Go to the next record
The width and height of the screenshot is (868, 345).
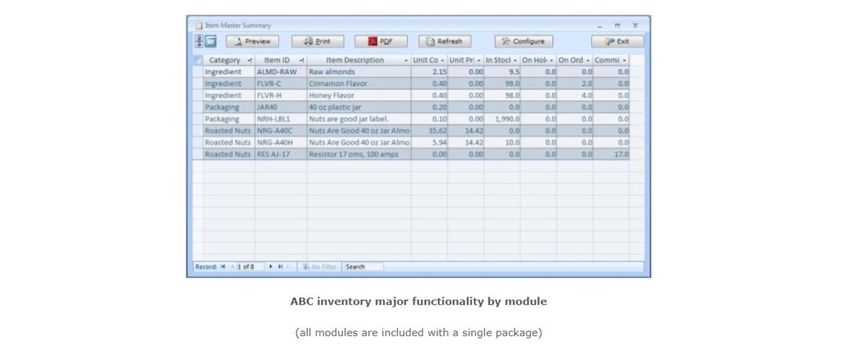click(x=271, y=267)
